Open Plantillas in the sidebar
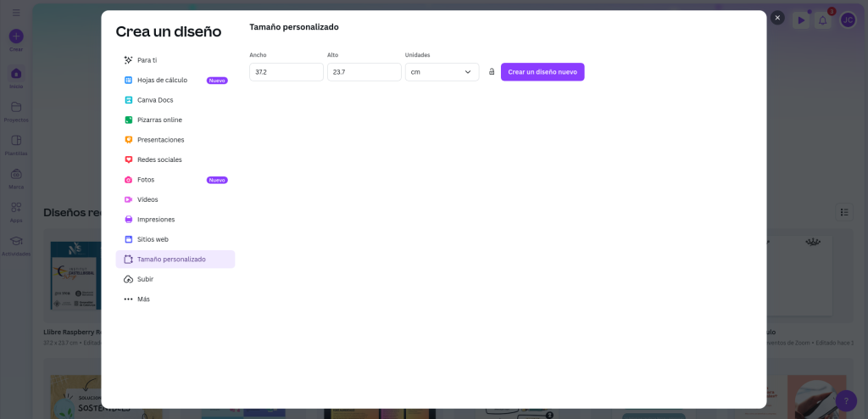The image size is (868, 419). pos(16,145)
